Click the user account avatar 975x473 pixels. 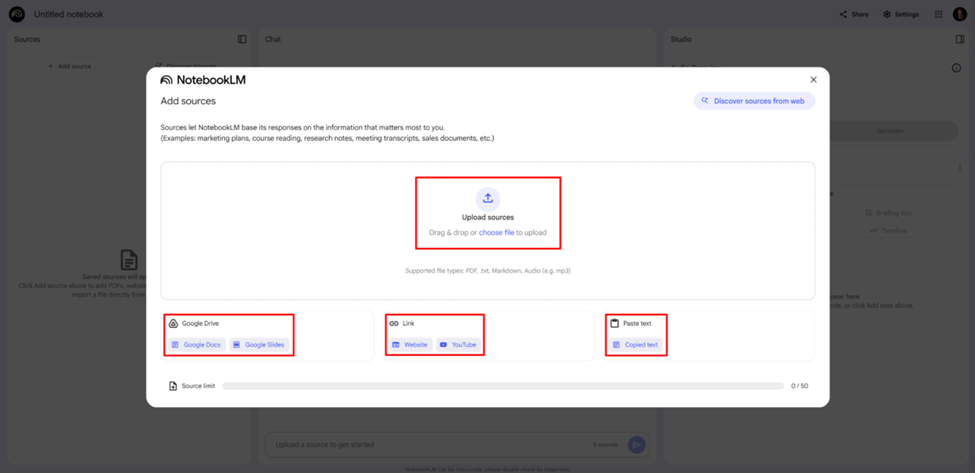[960, 15]
